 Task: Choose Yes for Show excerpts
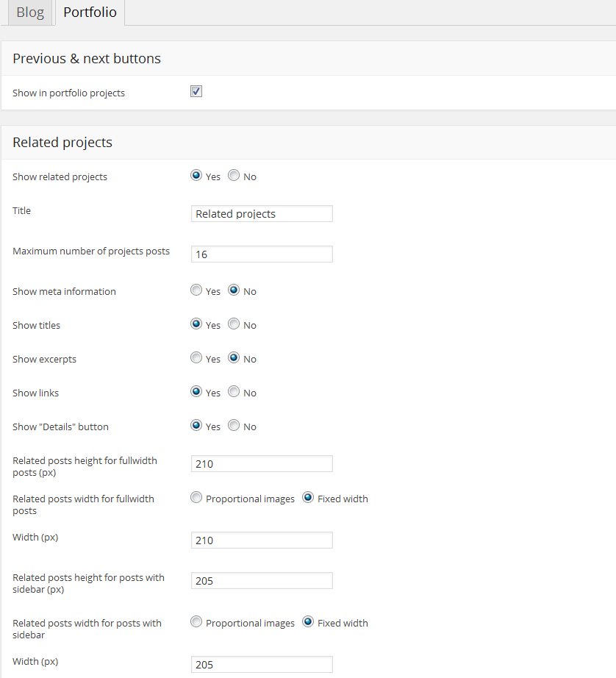(196, 358)
